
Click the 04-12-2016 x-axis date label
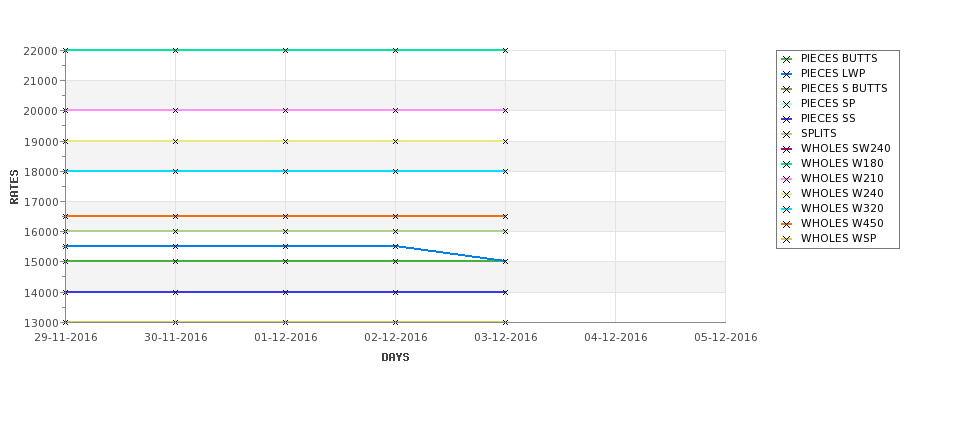point(616,338)
